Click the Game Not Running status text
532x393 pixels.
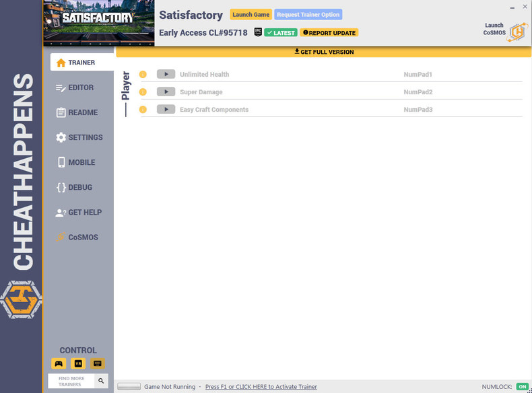pos(170,386)
